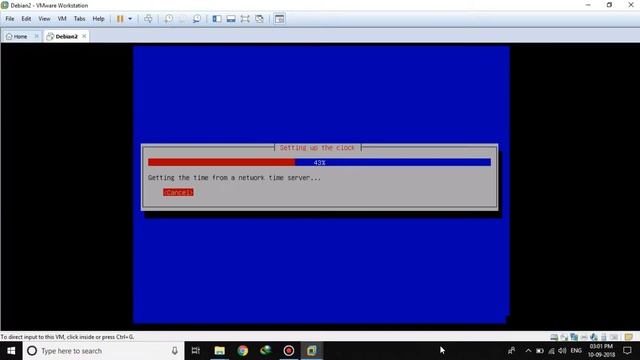Close the Debian2 tab

[x=84, y=36]
